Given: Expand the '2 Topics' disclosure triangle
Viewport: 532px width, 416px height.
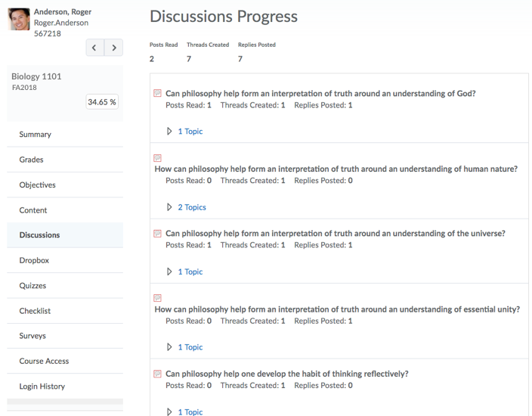Looking at the screenshot, I should click(x=169, y=206).
